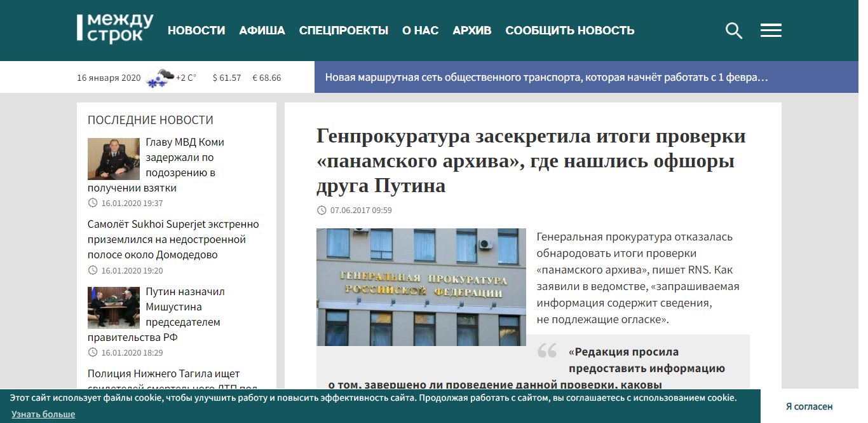Open the Спецпроекты menu item
This screenshot has width=868, height=423.
pyautogui.click(x=344, y=31)
